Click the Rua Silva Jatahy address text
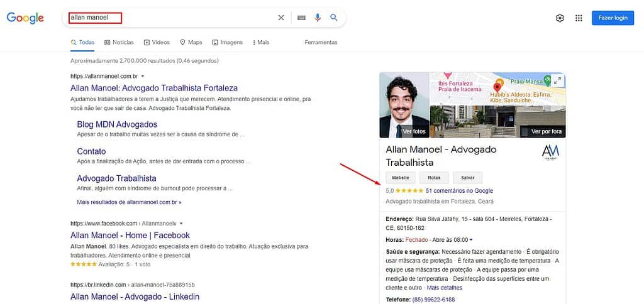644x304 pixels. [x=469, y=223]
